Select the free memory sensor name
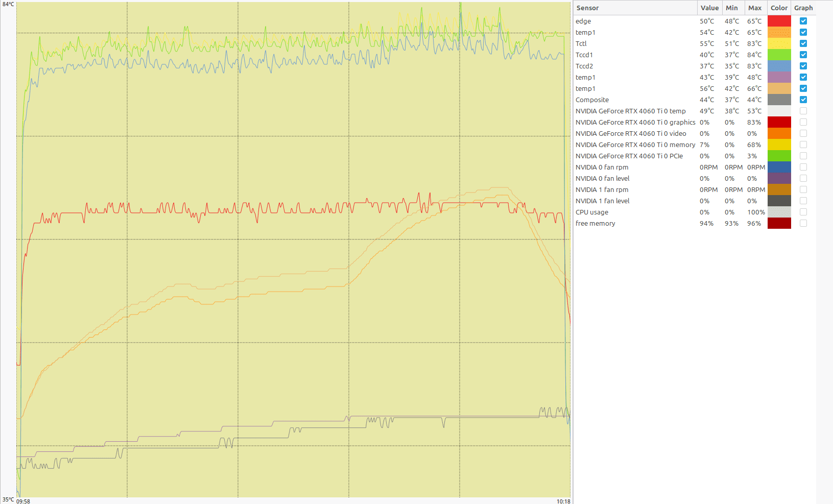This screenshot has width=833, height=504. click(x=595, y=223)
